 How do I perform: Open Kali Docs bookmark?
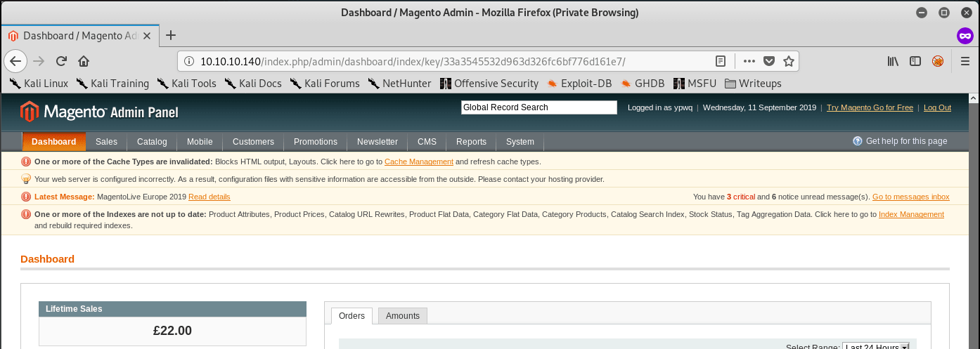coord(253,84)
